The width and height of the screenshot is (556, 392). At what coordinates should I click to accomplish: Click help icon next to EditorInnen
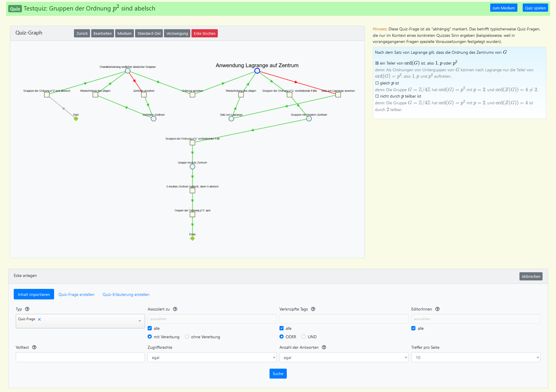pyautogui.click(x=437, y=309)
